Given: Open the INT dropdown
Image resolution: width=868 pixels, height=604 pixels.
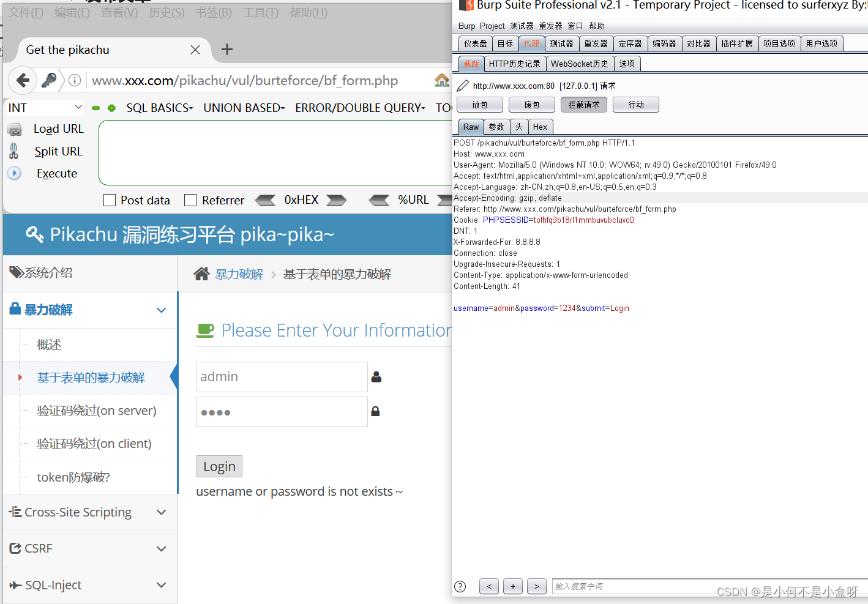Looking at the screenshot, I should click(45, 108).
